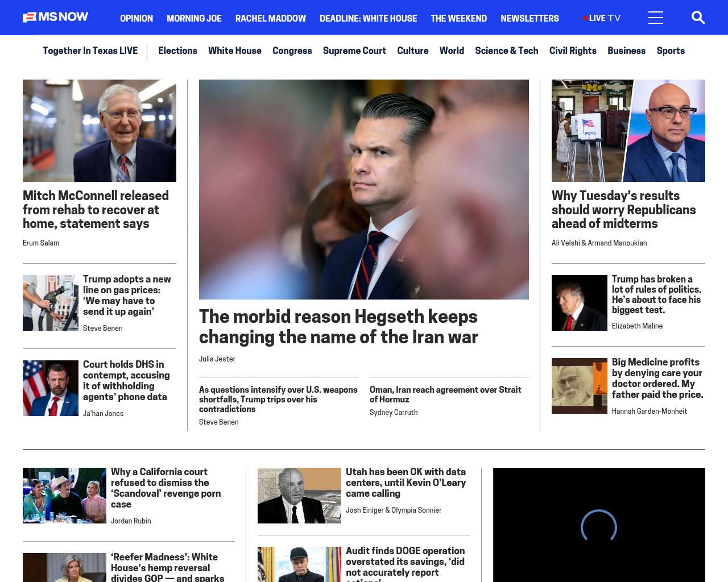Image resolution: width=728 pixels, height=582 pixels.
Task: Open gas pump article thumbnail
Action: click(x=51, y=303)
